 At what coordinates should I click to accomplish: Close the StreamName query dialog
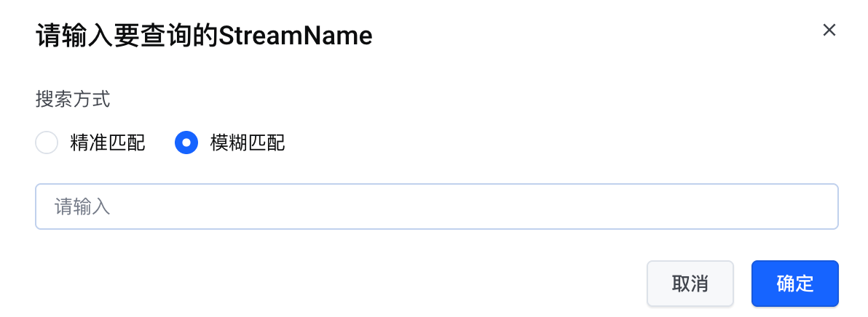[829, 30]
